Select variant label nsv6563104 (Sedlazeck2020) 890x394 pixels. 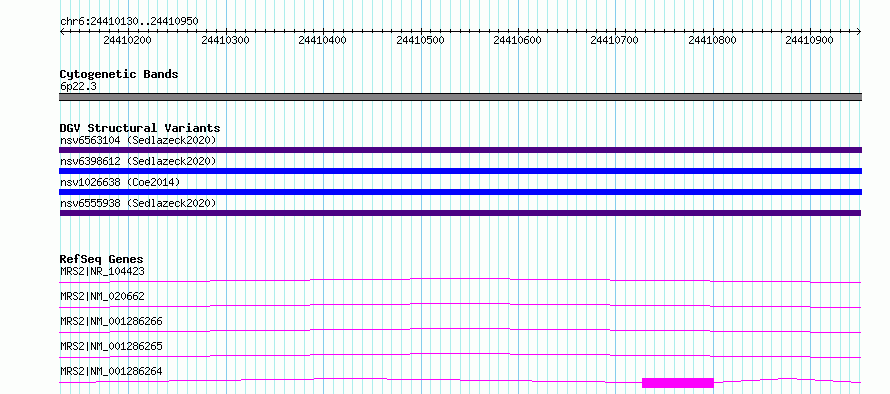tap(138, 140)
